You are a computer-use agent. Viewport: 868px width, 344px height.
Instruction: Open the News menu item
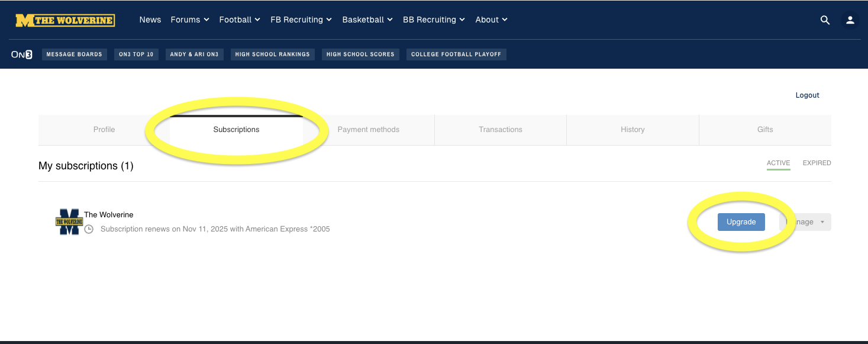pyautogui.click(x=150, y=20)
